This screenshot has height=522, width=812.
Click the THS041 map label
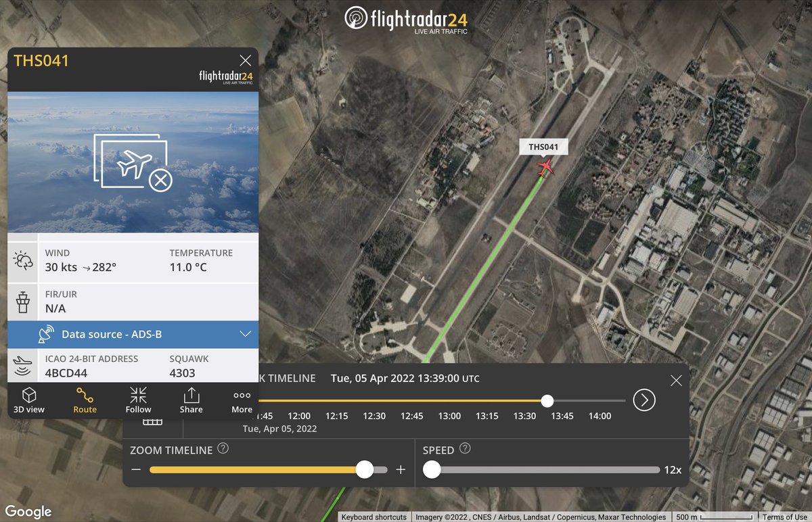coord(543,147)
